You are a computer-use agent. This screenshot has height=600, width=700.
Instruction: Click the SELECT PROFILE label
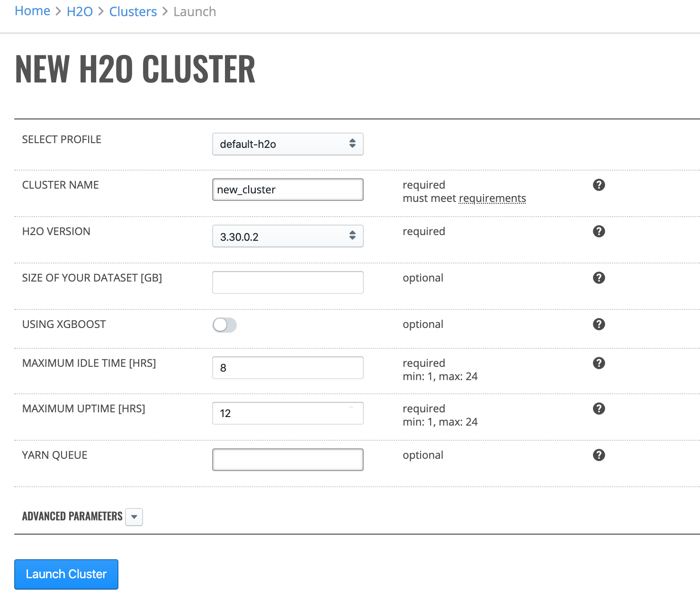point(62,139)
